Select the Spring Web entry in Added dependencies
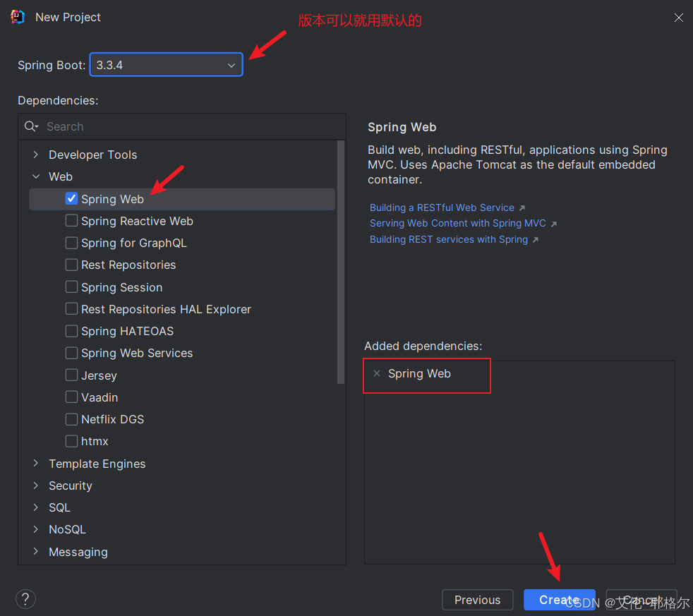Screen dimensions: 693x616 click(x=419, y=373)
